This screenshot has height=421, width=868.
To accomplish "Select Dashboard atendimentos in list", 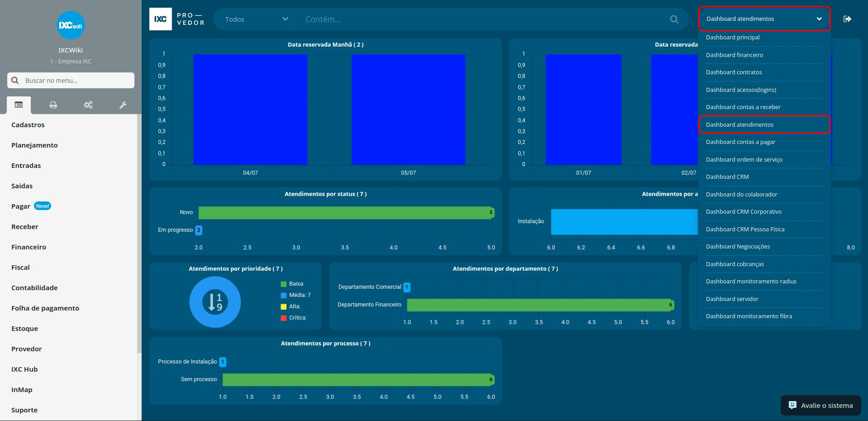I will click(764, 124).
